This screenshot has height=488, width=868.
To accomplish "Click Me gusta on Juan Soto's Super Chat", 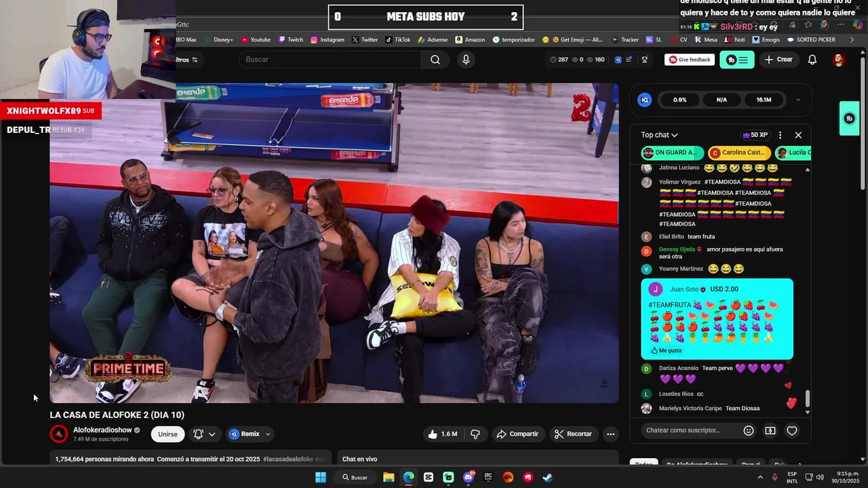I will (x=667, y=350).
